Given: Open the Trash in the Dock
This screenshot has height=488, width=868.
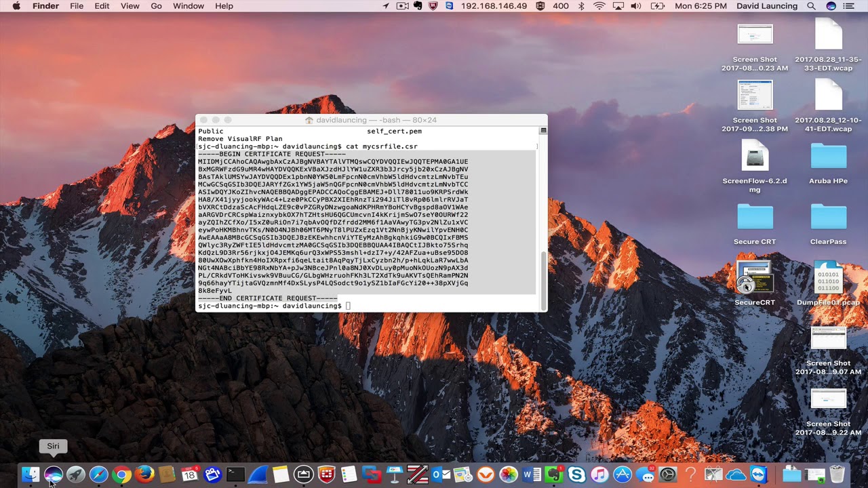Looking at the screenshot, I should (837, 474).
